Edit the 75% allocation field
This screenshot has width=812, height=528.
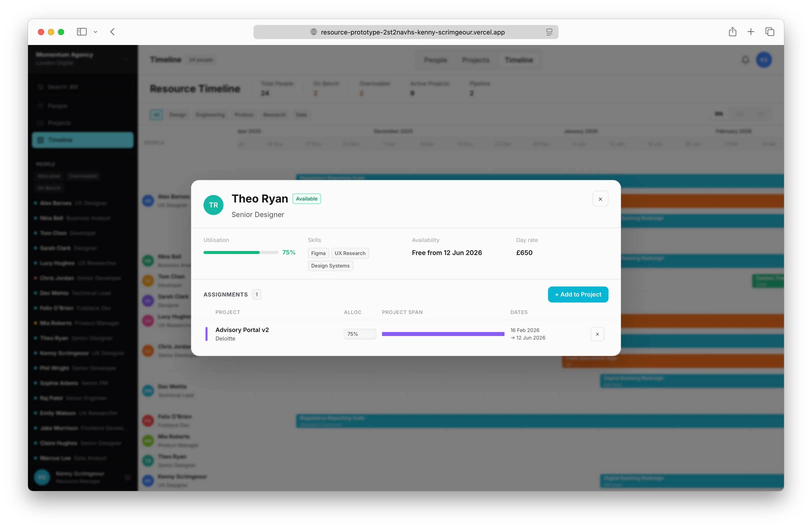coord(359,334)
